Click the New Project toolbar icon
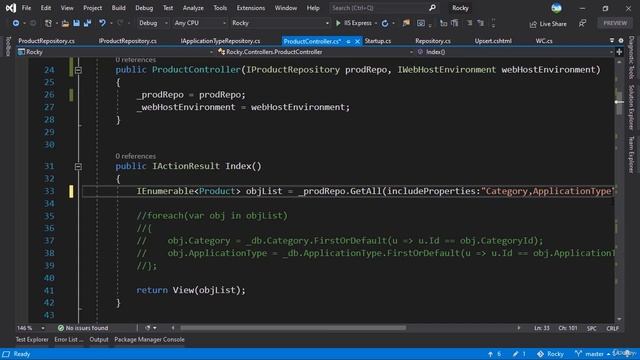640x360 pixels. pyautogui.click(x=48, y=23)
